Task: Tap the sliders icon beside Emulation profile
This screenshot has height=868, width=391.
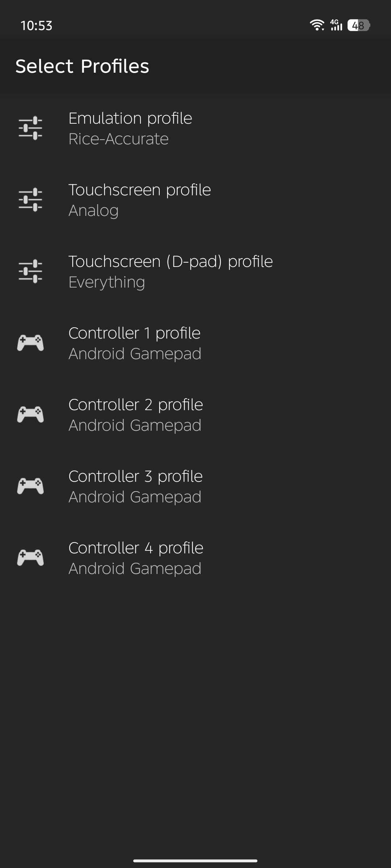Action: (x=30, y=128)
